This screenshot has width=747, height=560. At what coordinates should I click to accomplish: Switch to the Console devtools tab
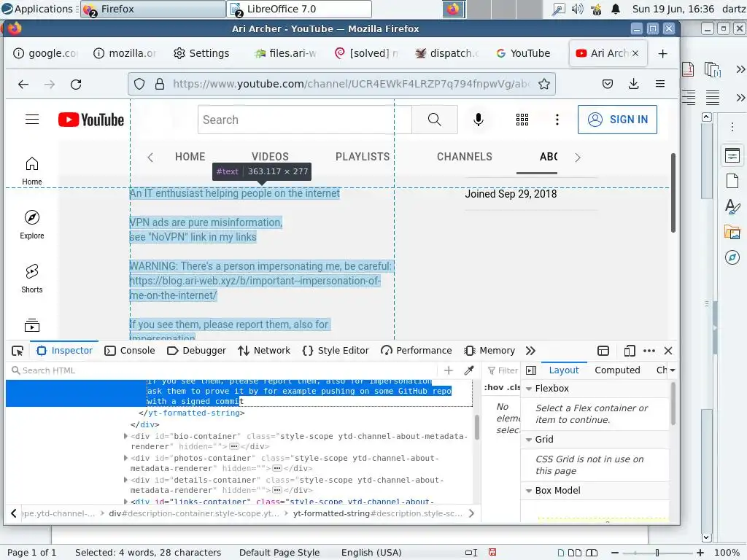[130, 351]
